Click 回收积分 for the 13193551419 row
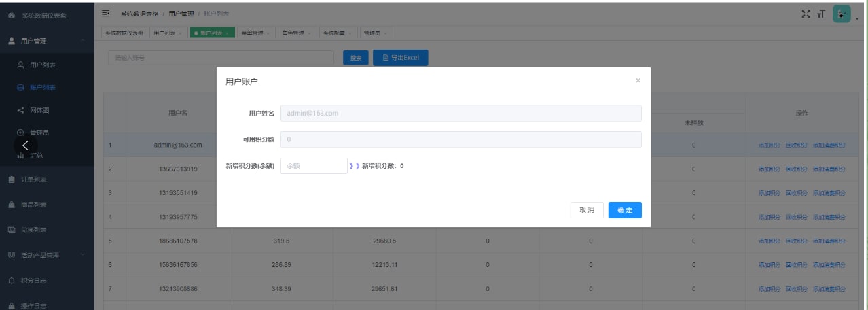 pyautogui.click(x=796, y=193)
